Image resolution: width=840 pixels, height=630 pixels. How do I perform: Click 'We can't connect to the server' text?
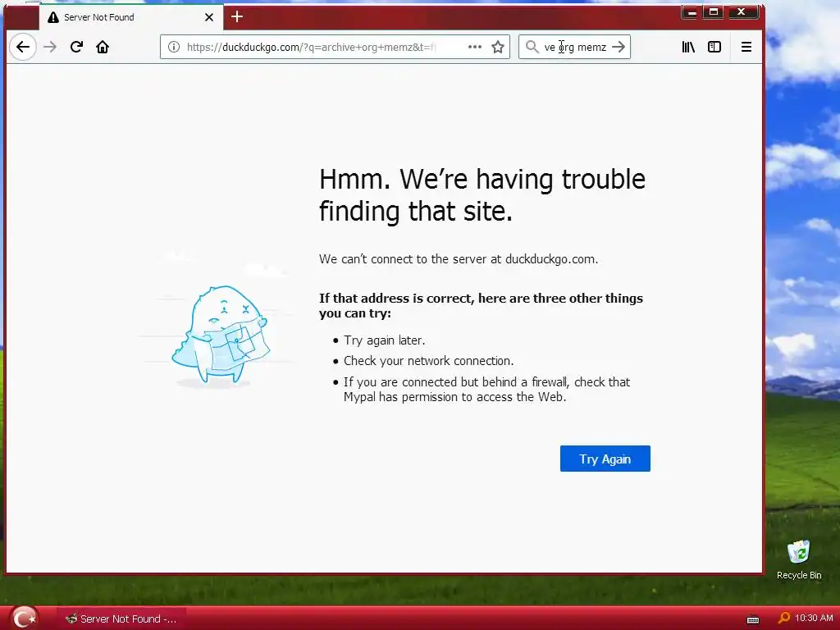458,259
